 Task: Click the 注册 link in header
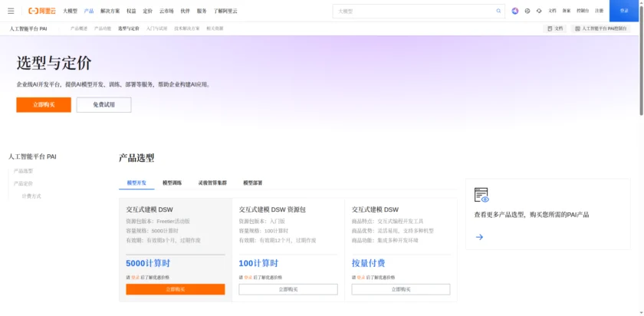click(600, 11)
